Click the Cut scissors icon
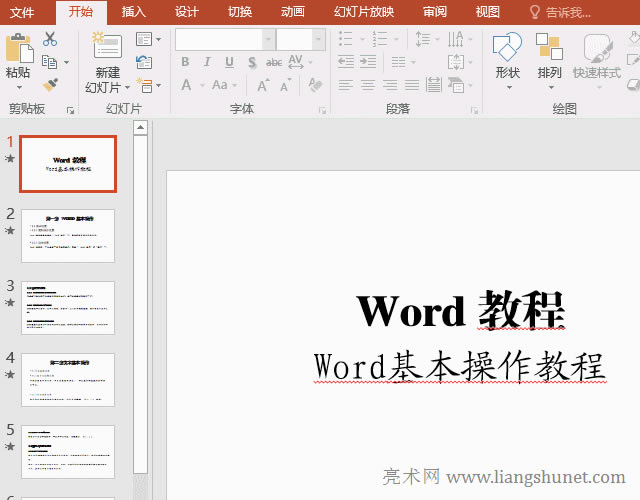Viewport: 640px width, 500px height. [50, 39]
